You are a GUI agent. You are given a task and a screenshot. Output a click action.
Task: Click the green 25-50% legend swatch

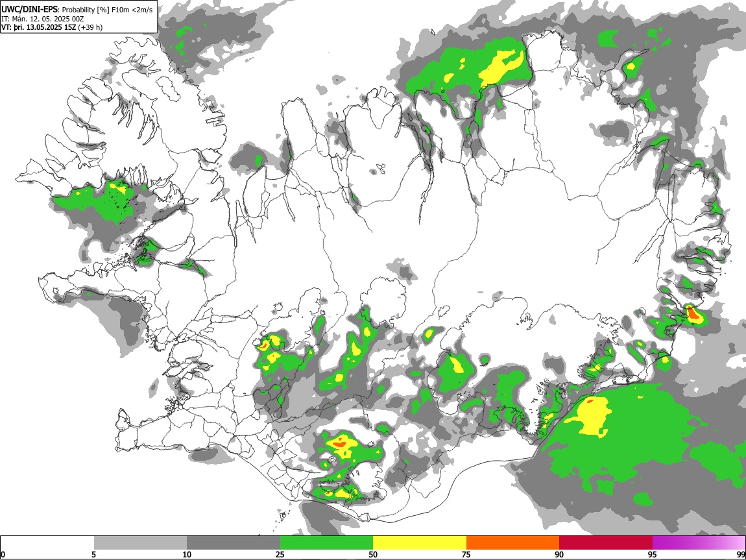[326, 542]
